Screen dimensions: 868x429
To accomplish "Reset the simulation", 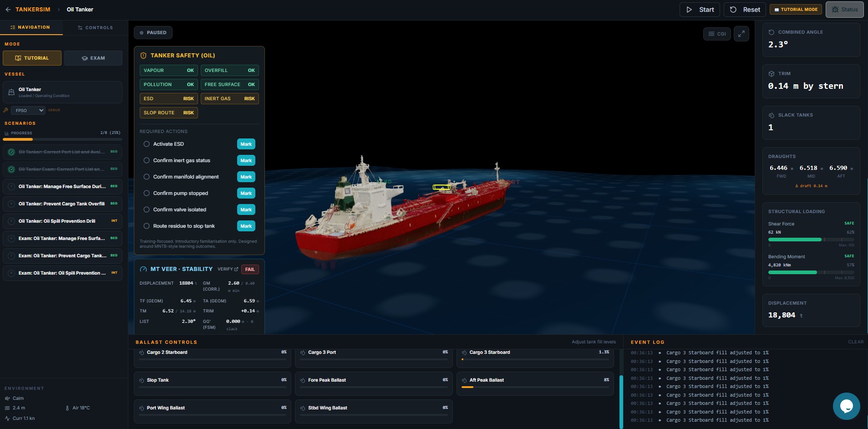I will pos(745,10).
